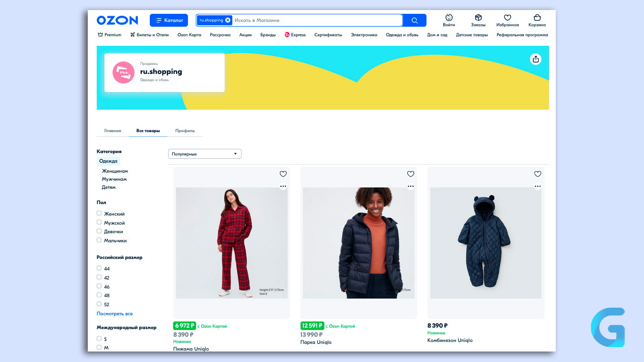Click the ru.shopping pink seller logo

pos(124,72)
